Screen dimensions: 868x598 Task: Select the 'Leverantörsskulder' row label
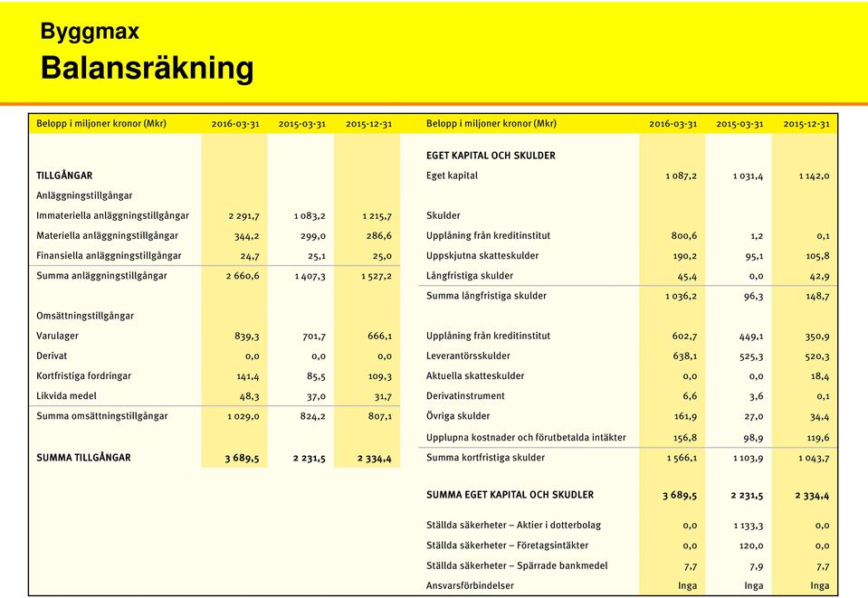[x=468, y=356]
